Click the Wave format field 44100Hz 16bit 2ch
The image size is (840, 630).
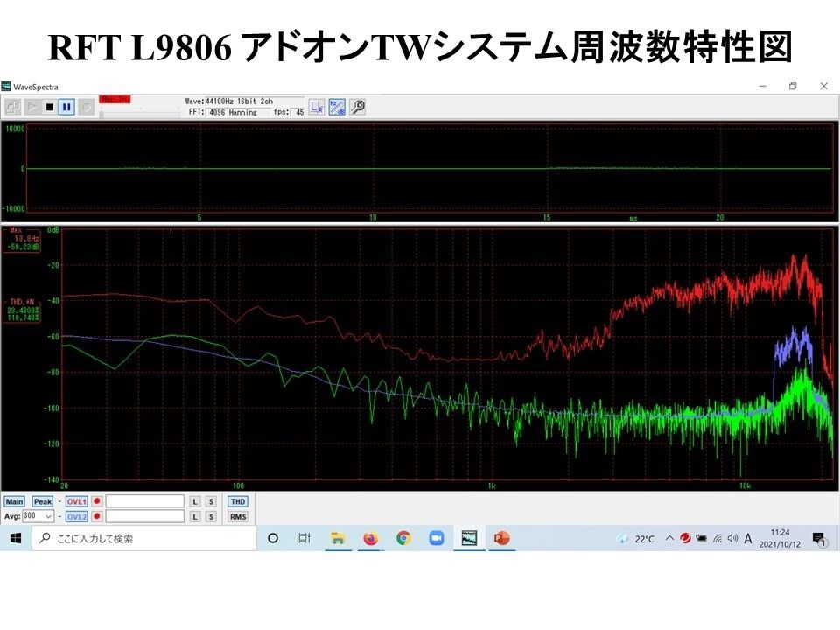coord(254,101)
